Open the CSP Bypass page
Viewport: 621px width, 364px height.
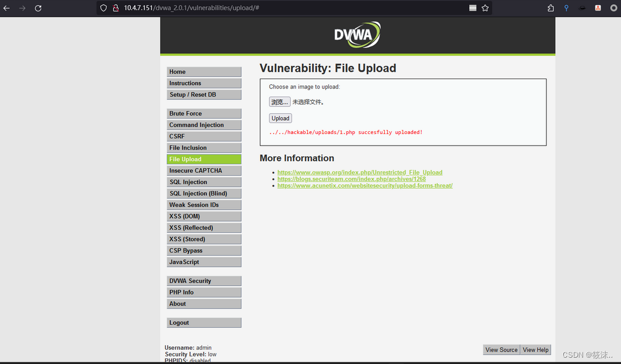click(x=204, y=251)
